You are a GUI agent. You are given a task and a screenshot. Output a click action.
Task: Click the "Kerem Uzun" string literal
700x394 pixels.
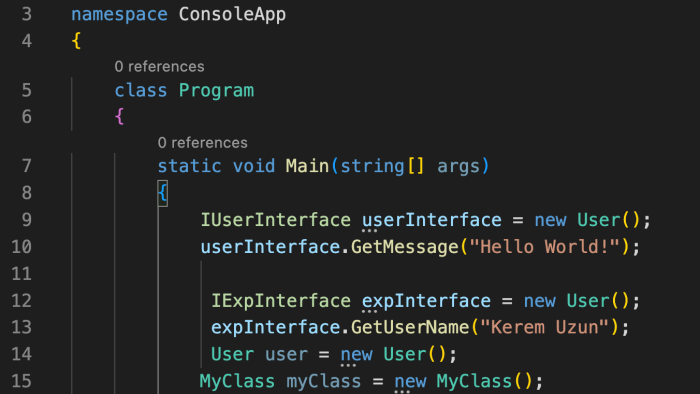pyautogui.click(x=545, y=328)
